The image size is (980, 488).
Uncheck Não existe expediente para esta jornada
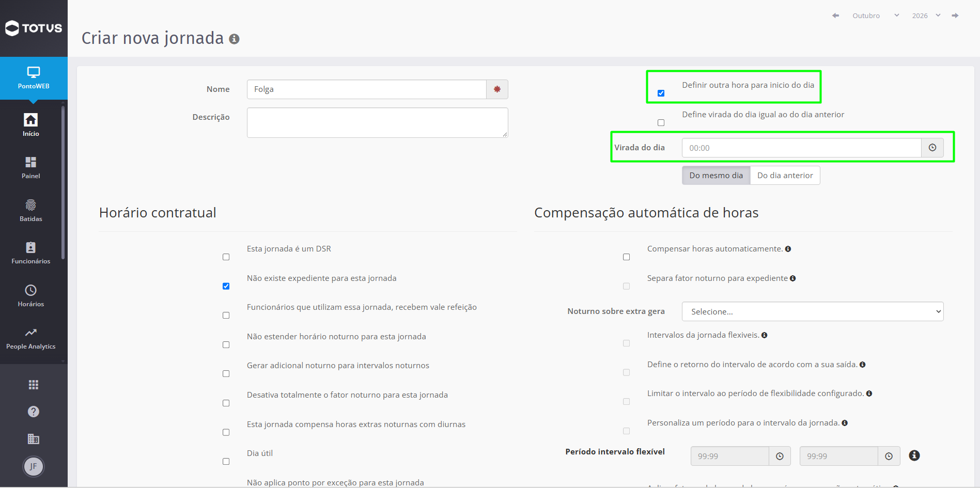(x=226, y=286)
